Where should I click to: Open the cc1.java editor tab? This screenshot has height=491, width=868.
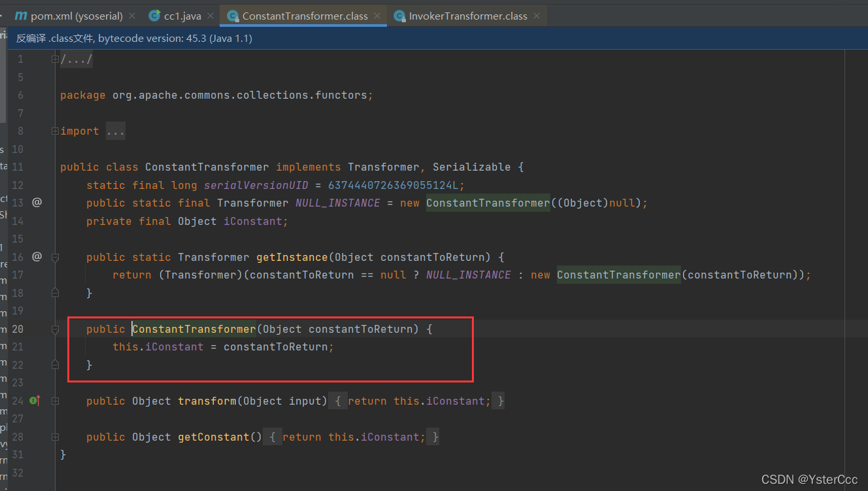tap(180, 16)
